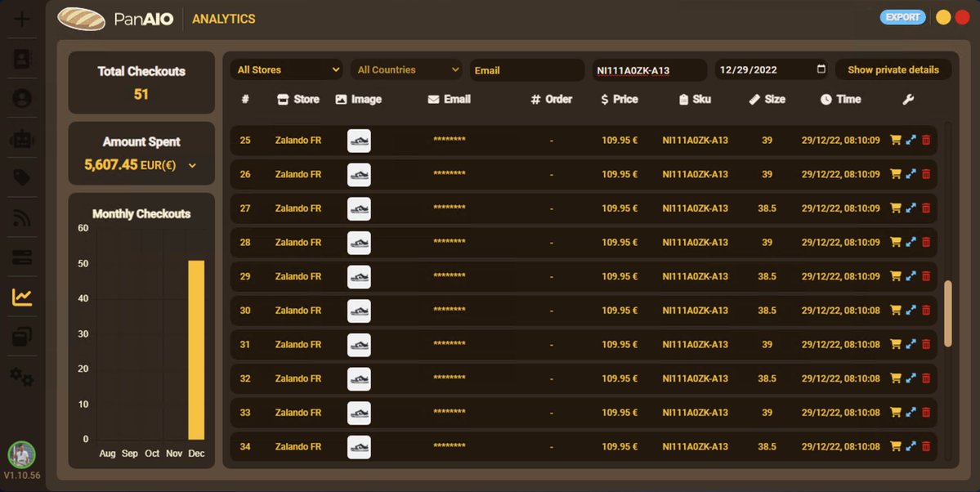
Task: Click size 38.5 in row 27
Action: pos(767,208)
